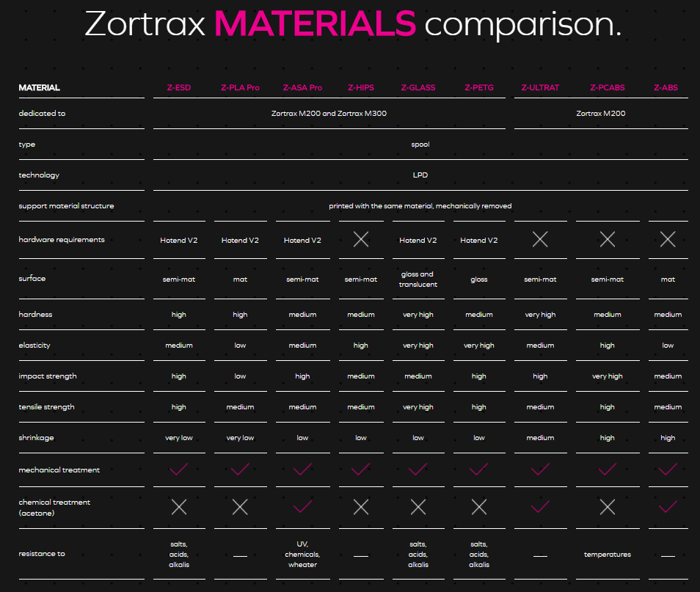This screenshot has height=592, width=700.
Task: Click Z-HIPS chemical treatment X mark
Action: (x=361, y=507)
